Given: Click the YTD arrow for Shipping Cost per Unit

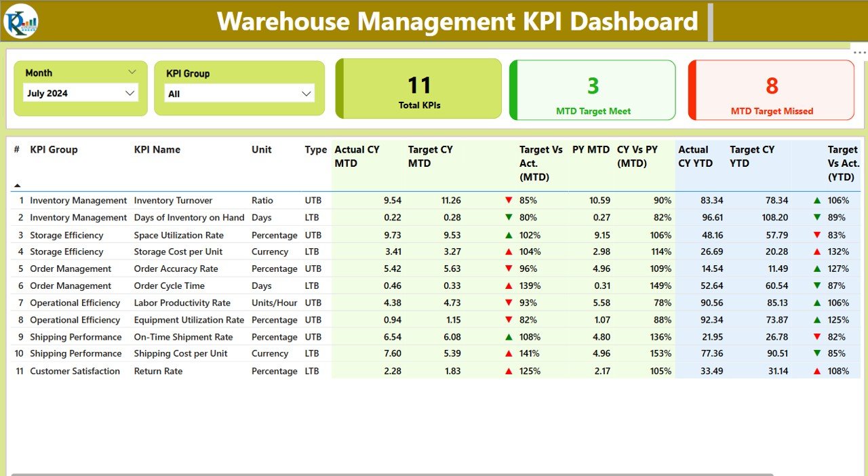Looking at the screenshot, I should 817,353.
